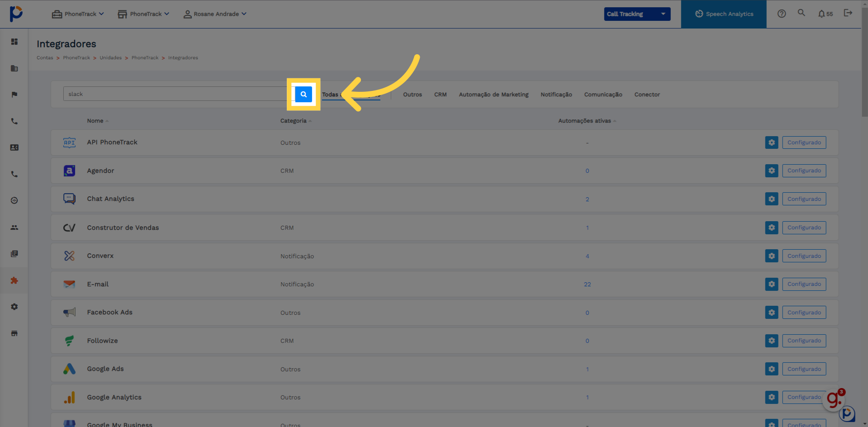Image resolution: width=868 pixels, height=427 pixels.
Task: Select the Notificação filter tab
Action: tap(556, 95)
